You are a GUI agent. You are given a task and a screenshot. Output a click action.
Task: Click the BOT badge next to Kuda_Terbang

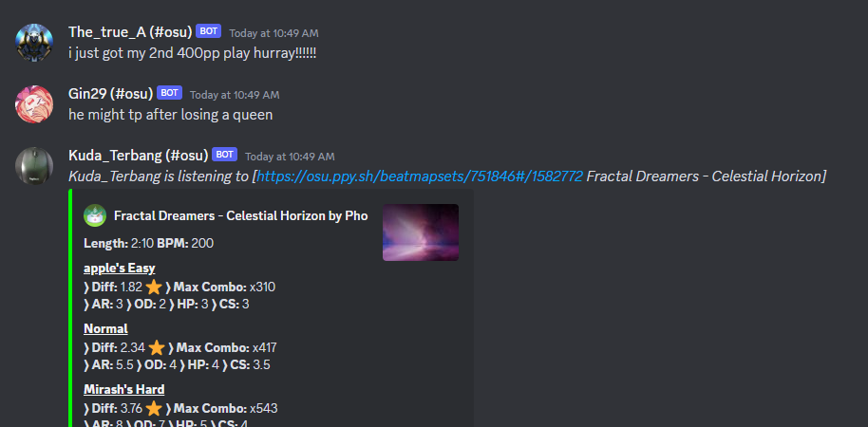(224, 155)
